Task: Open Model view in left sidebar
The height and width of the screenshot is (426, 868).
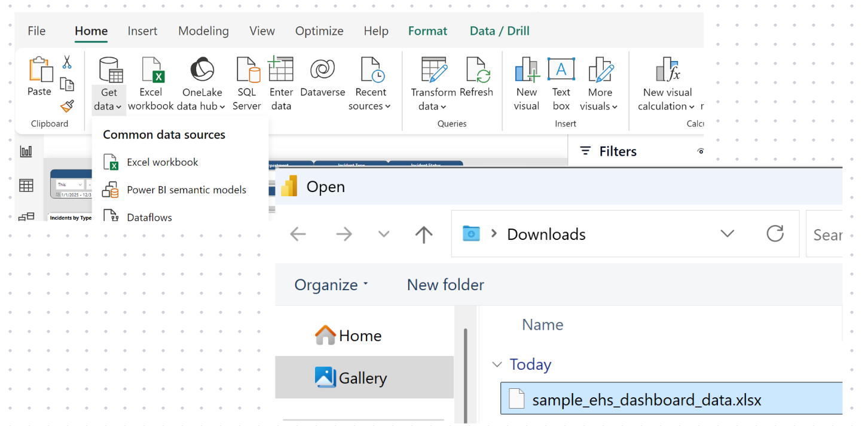Action: coord(26,217)
